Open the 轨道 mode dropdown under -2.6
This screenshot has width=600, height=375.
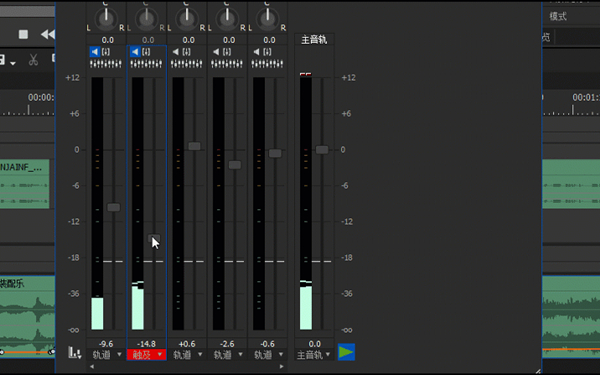[228, 355]
